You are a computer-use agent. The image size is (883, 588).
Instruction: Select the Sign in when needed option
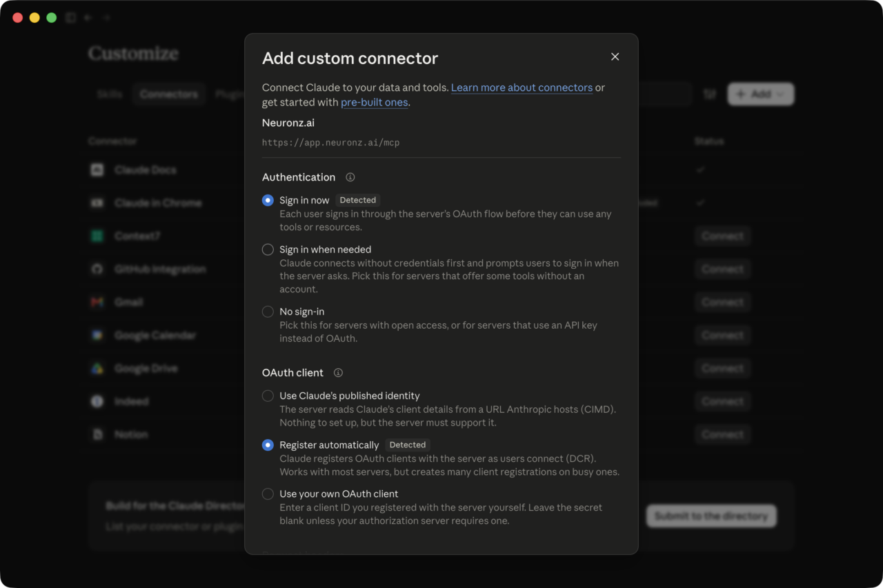tap(268, 250)
